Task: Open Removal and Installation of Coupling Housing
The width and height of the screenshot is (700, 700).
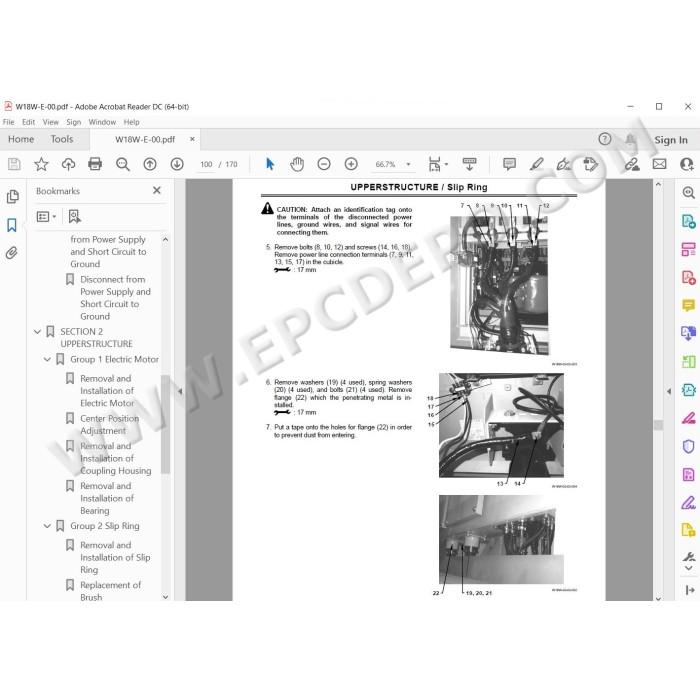Action: coord(116,458)
